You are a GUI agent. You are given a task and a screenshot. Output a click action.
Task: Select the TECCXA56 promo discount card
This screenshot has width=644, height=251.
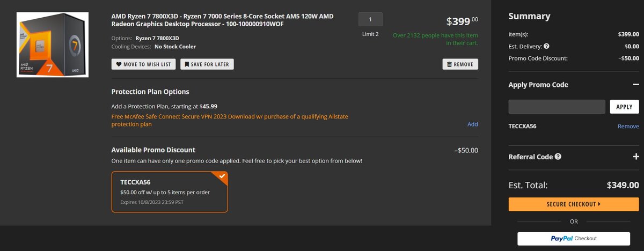coord(170,192)
